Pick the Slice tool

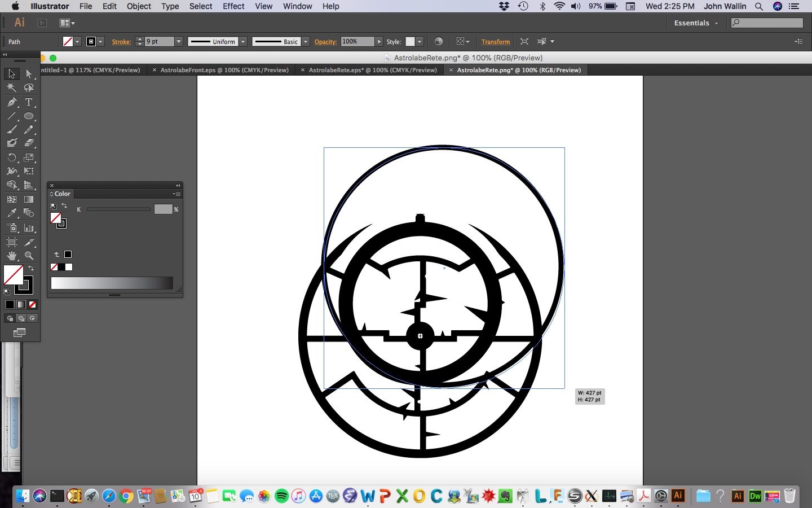(29, 242)
